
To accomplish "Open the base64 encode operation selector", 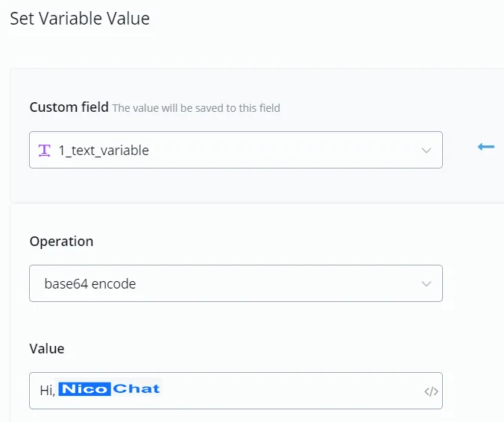I will coord(236,283).
